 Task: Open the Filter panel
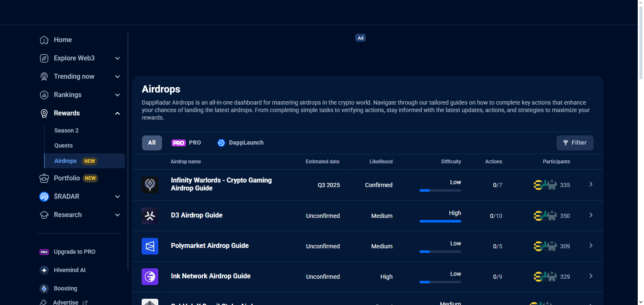coord(575,142)
